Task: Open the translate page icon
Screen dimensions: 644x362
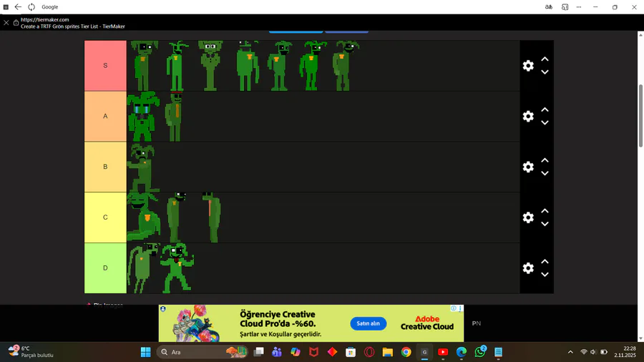Action: click(549, 7)
